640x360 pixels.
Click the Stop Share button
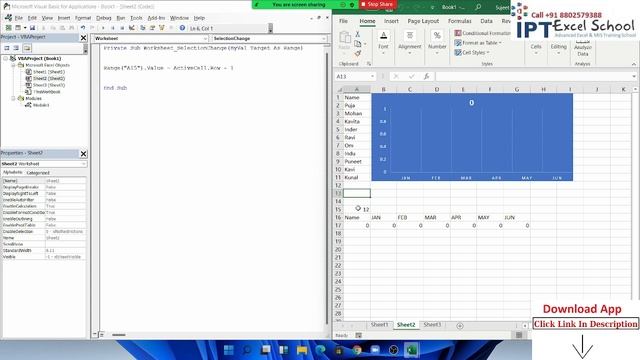tap(377, 4)
